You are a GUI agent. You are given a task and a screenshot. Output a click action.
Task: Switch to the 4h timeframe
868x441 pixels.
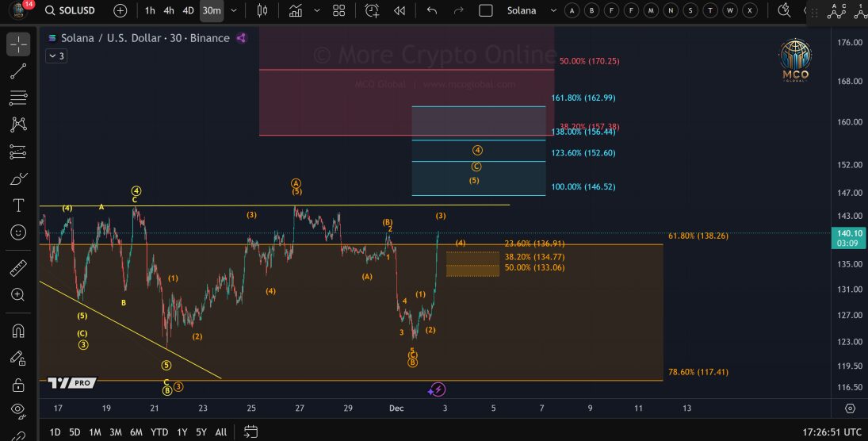point(169,11)
